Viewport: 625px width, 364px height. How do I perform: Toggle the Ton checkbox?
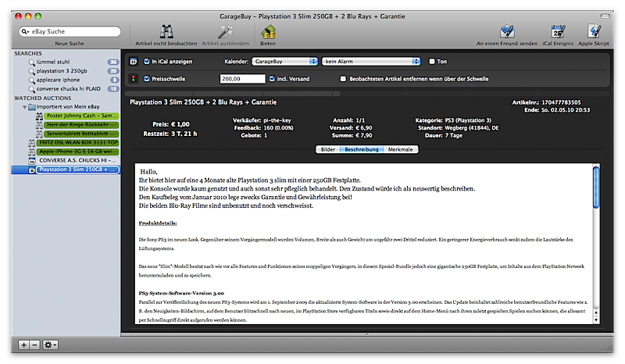tap(432, 62)
